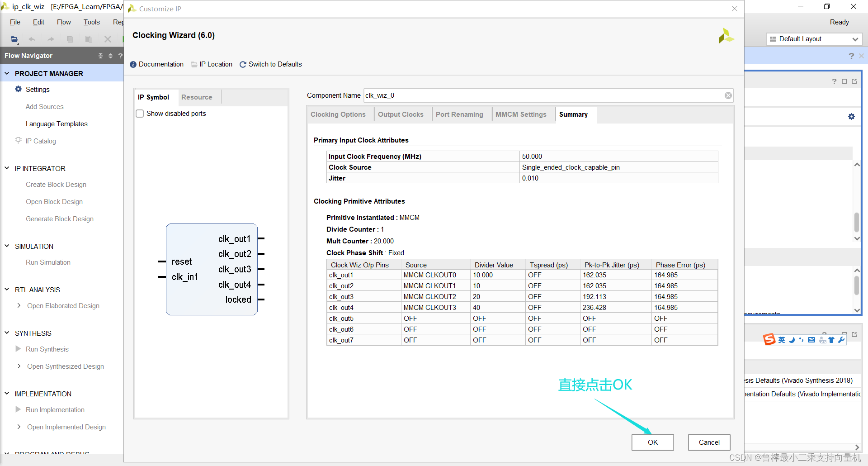
Task: Expand Open Synthesized Design item
Action: (x=19, y=366)
